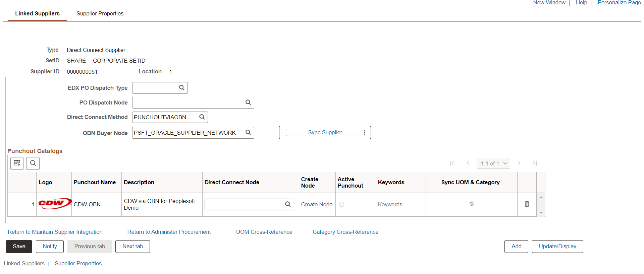Image resolution: width=644 pixels, height=274 pixels.
Task: Save the supplier page
Action: pos(19,247)
